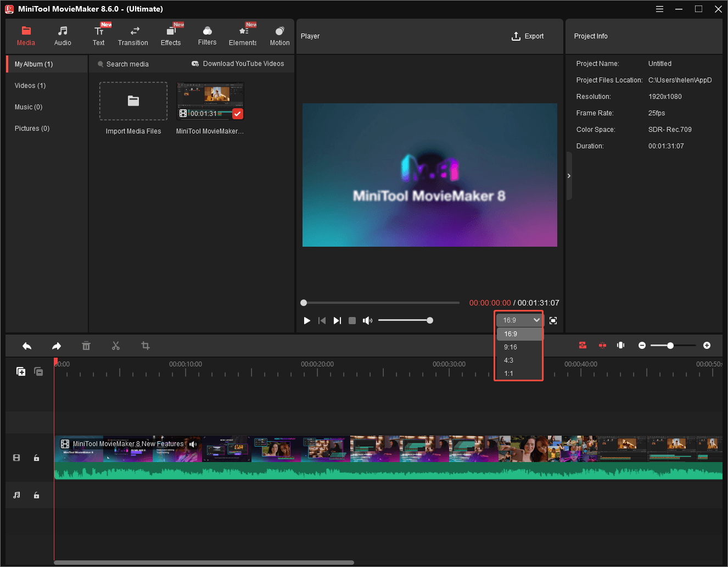Open the aspect ratio dropdown showing 16:9
This screenshot has height=567, width=728.
coord(519,320)
